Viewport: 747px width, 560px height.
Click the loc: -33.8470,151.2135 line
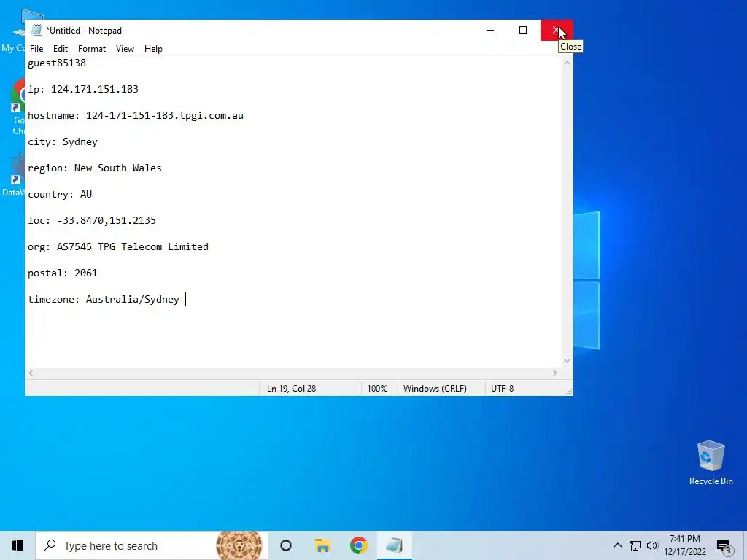pos(91,220)
